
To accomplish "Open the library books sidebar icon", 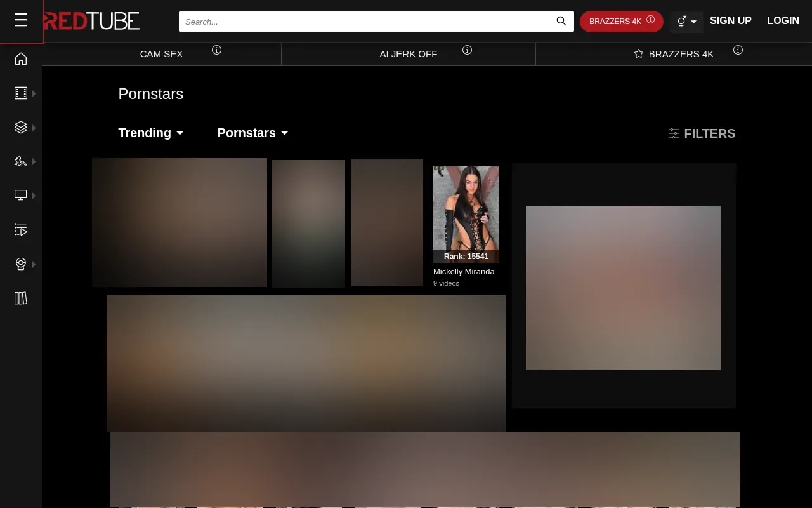I will pos(21,298).
